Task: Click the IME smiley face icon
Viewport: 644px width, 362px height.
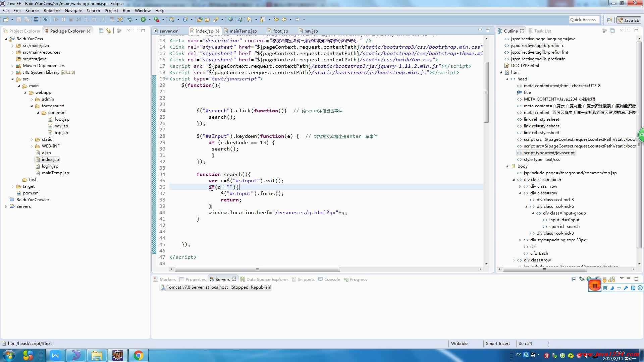Action: pyautogui.click(x=640, y=288)
